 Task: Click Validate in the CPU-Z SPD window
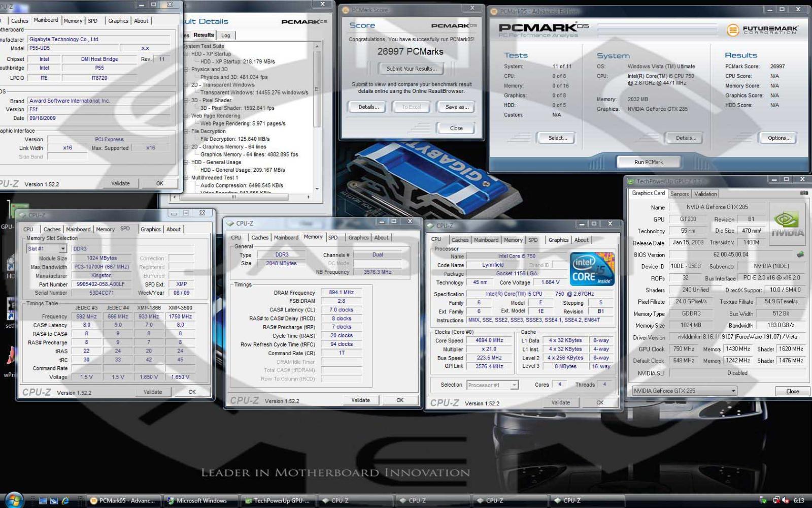pos(153,392)
